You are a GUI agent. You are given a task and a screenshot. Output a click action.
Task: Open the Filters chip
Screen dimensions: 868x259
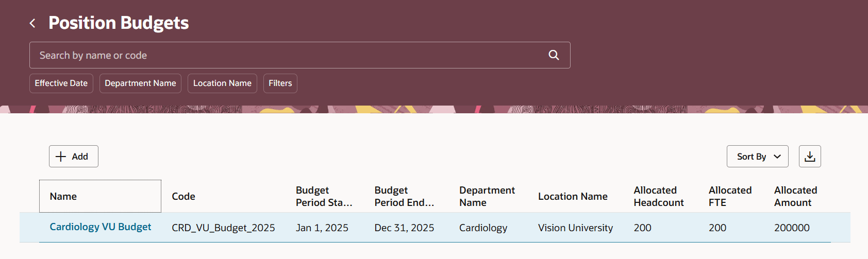(x=280, y=83)
